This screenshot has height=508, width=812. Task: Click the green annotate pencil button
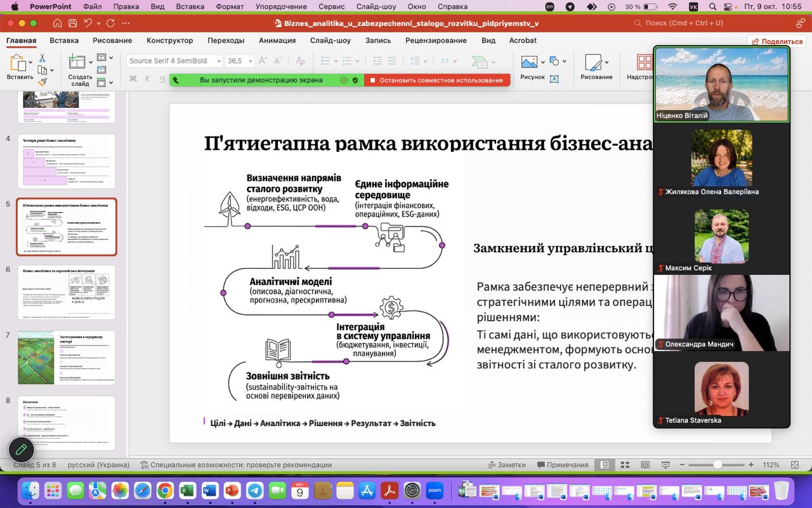(x=21, y=450)
